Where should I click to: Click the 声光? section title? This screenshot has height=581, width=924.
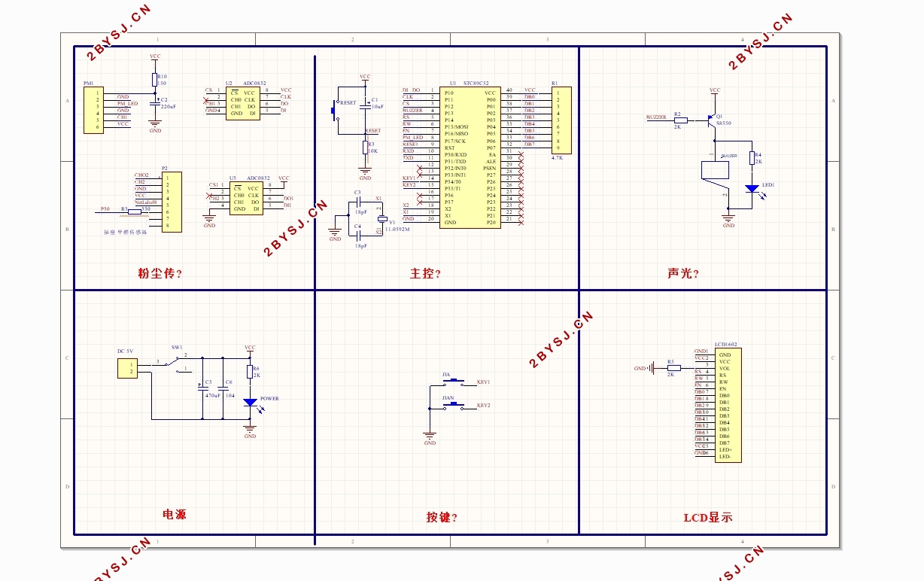(683, 273)
